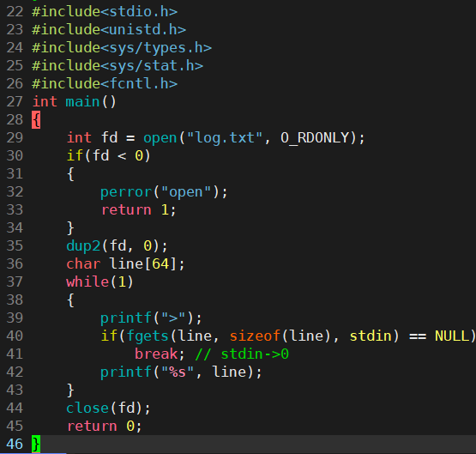Select the O_RDONLY flag text
This screenshot has height=454, width=476.
[314, 138]
